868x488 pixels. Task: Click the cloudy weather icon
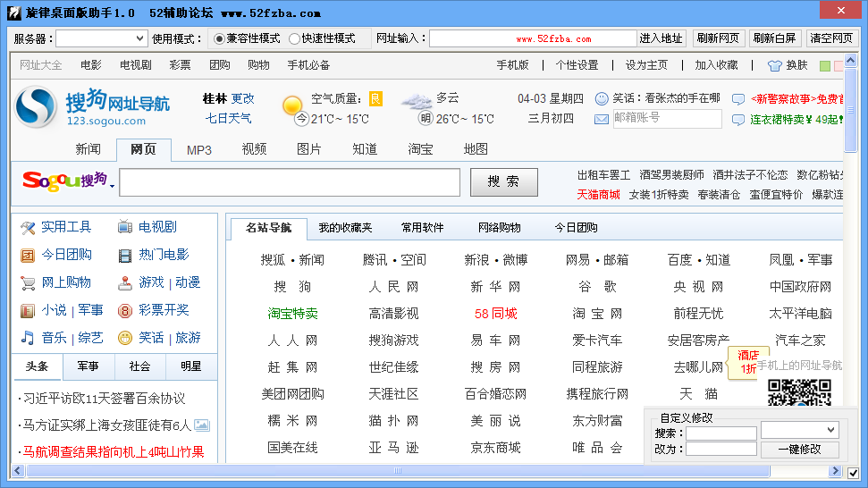click(416, 101)
